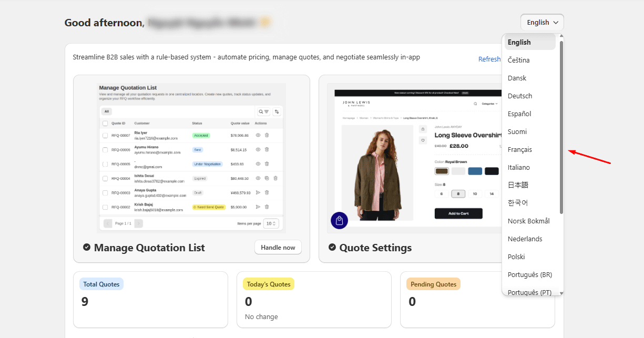Open the English language dropdown
This screenshot has width=644, height=338.
(542, 22)
